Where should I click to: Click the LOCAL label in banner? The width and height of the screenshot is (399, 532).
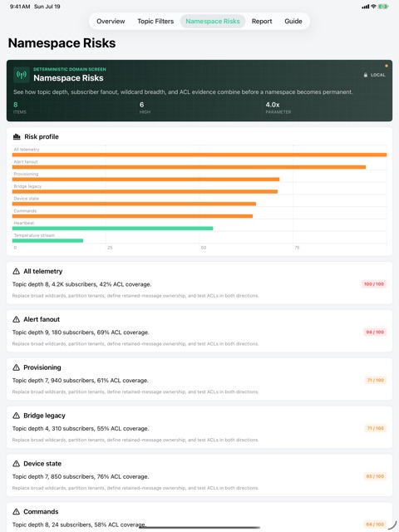(x=377, y=75)
